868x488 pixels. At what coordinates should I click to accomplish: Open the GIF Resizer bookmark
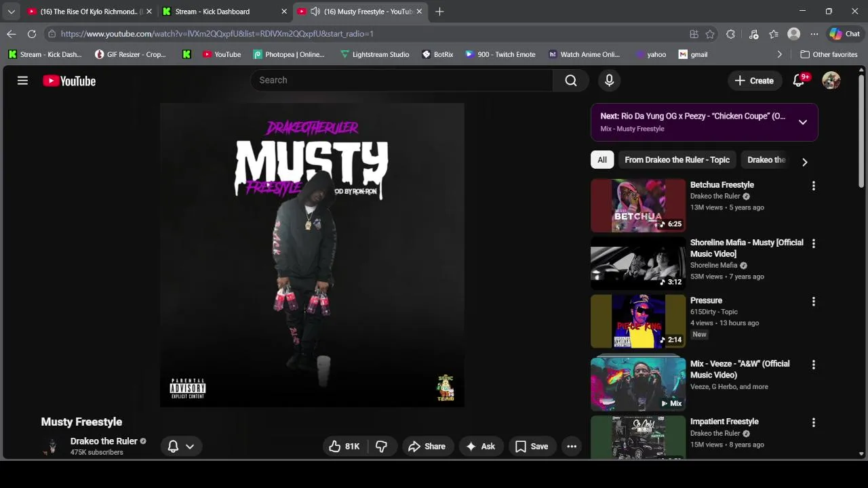pos(131,54)
